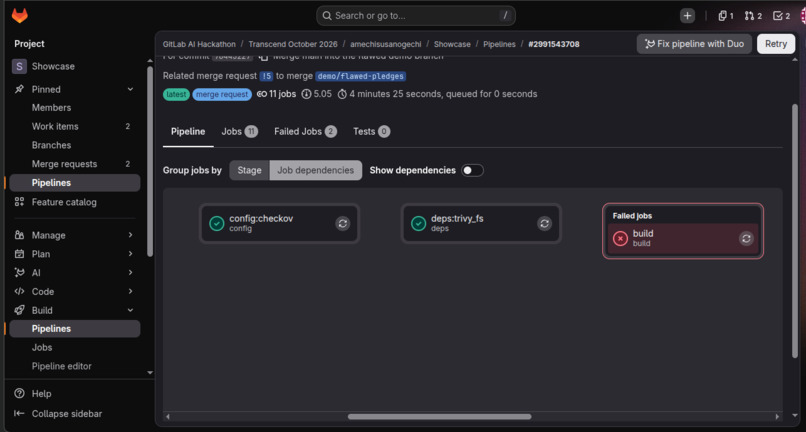Click the passed status icon on deps:trivy_fs
This screenshot has height=432, width=806.
click(418, 223)
